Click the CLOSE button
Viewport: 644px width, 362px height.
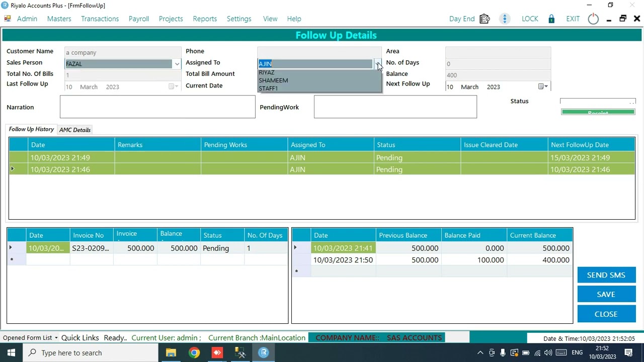606,314
